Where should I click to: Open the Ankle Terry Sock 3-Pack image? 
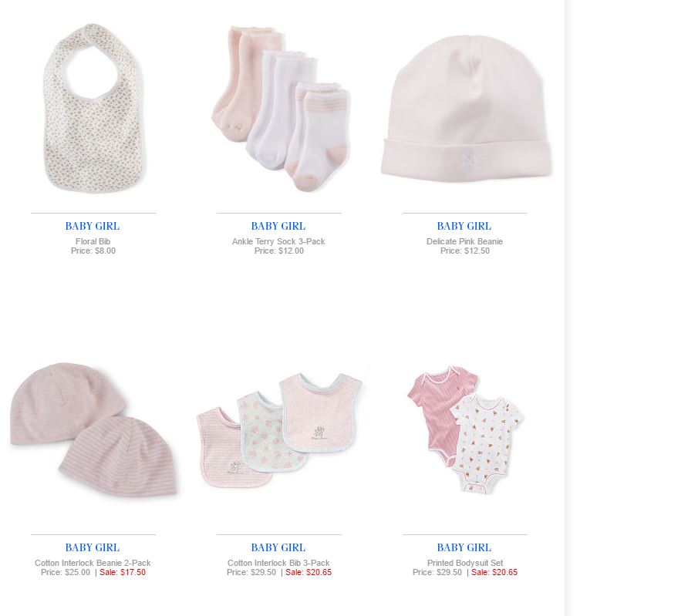281,108
